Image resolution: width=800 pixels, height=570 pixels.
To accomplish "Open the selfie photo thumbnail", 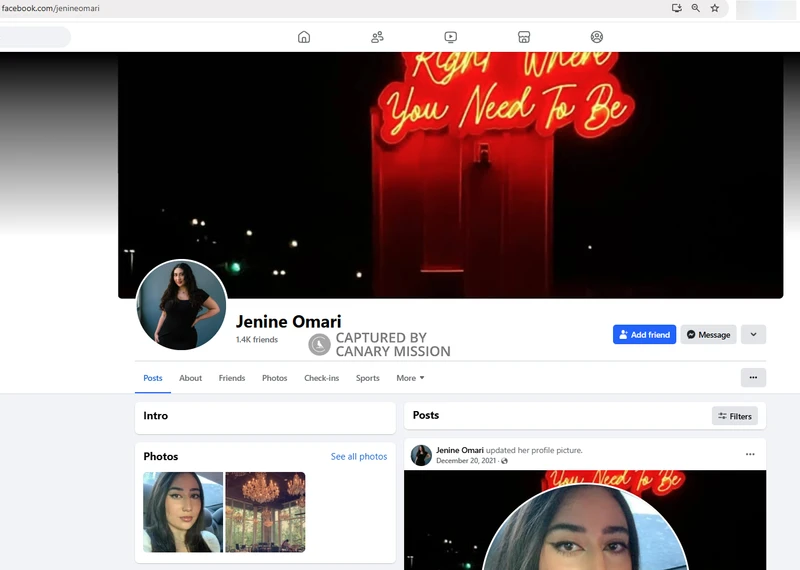I will [183, 512].
